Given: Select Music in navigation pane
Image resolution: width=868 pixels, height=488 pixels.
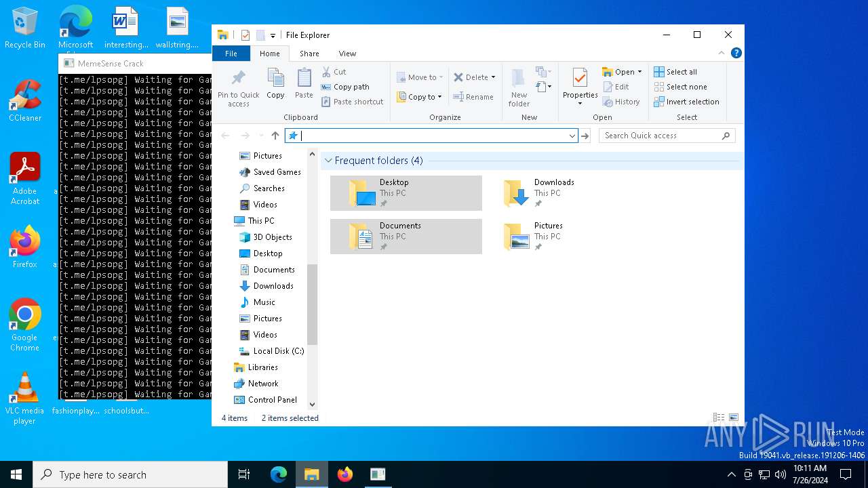Looking at the screenshot, I should 257,302.
